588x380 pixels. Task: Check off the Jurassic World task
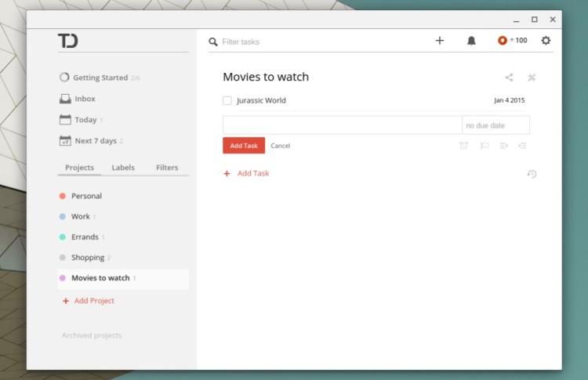[x=227, y=100]
